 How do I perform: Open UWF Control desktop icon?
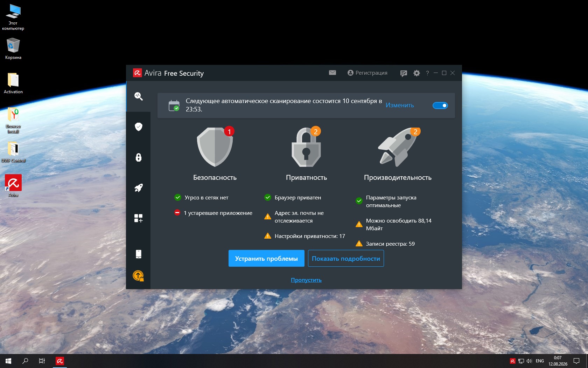pyautogui.click(x=13, y=152)
